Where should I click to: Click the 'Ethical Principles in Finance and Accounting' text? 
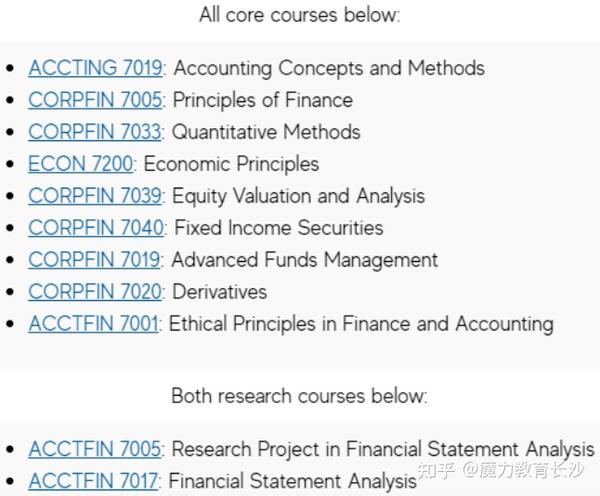tap(361, 324)
